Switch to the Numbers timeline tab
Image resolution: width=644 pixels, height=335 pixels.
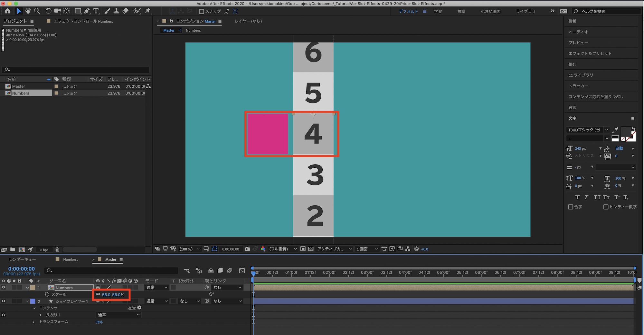pos(71,260)
